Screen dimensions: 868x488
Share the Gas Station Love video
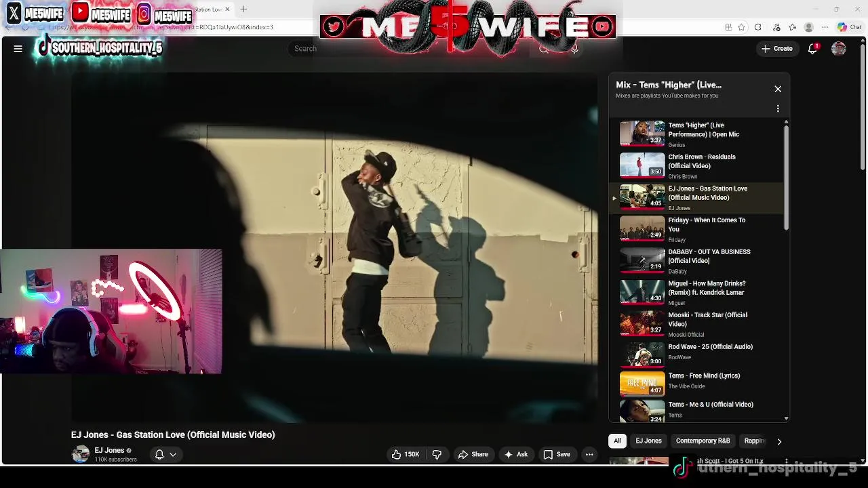pos(473,454)
